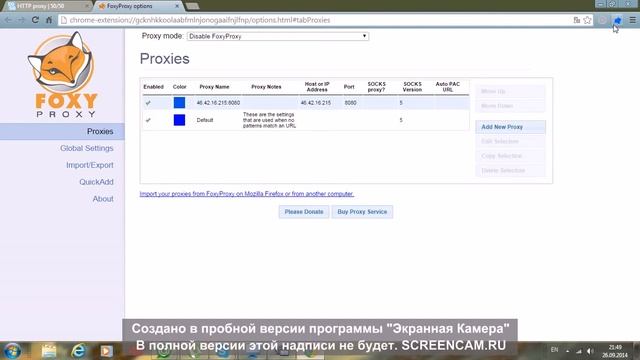Show hidden system tray icons arrow
Screen dimensions: 640x360
(567, 351)
